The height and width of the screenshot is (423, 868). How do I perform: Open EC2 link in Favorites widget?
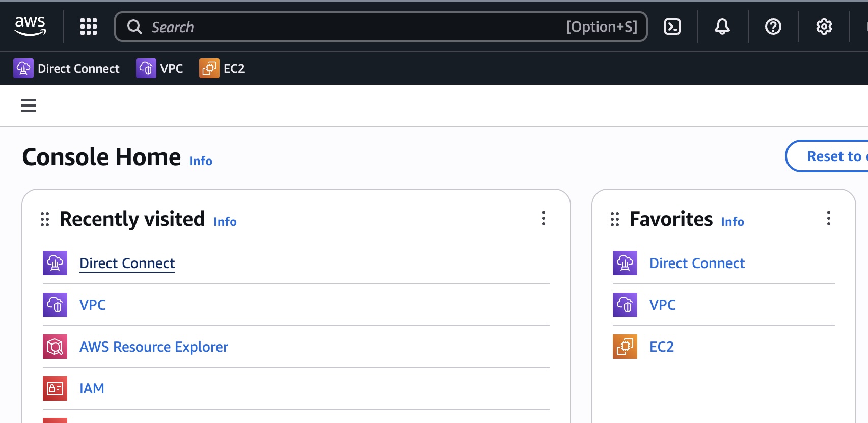tap(662, 347)
